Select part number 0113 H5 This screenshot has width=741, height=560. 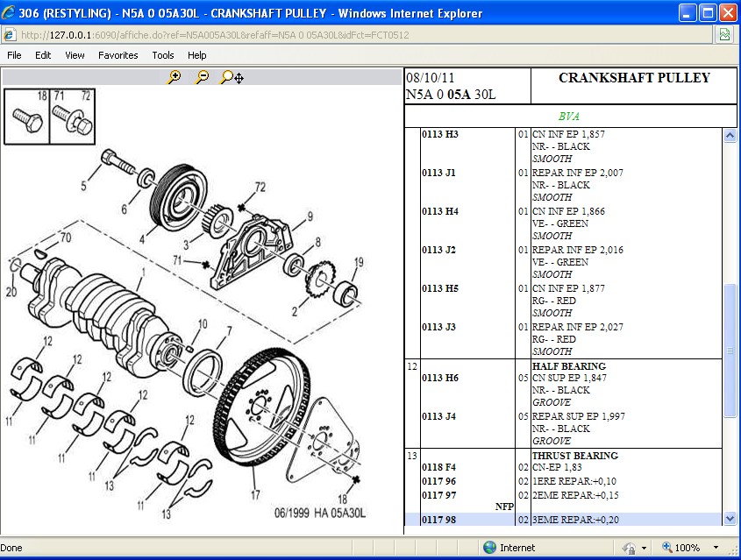(440, 288)
